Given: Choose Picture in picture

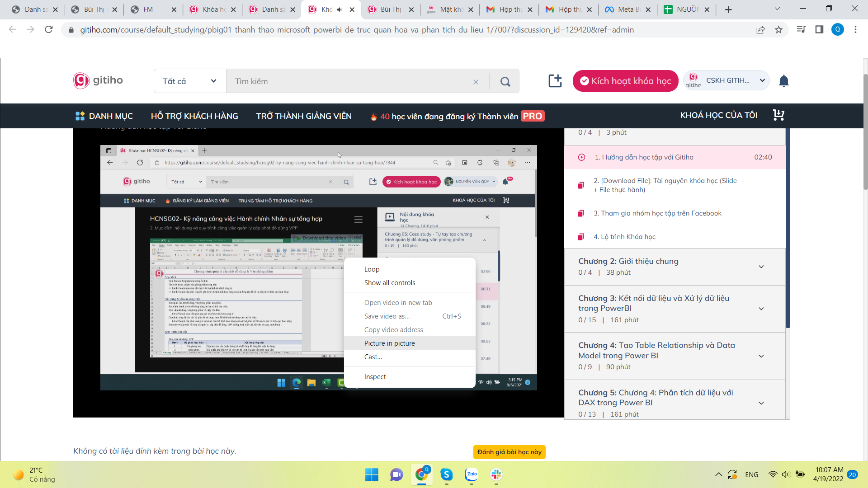Looking at the screenshot, I should pyautogui.click(x=410, y=343).
